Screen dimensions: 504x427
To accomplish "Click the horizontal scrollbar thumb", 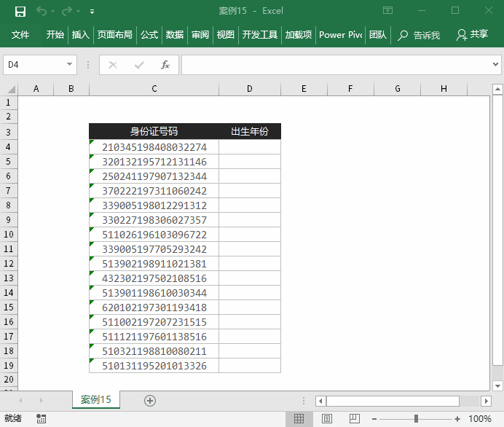I will (393, 401).
